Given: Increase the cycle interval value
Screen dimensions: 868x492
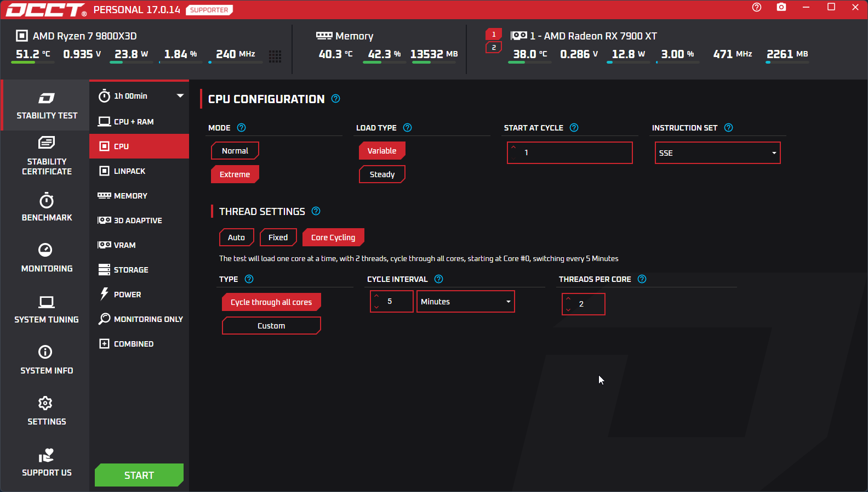Looking at the screenshot, I should (376, 296).
